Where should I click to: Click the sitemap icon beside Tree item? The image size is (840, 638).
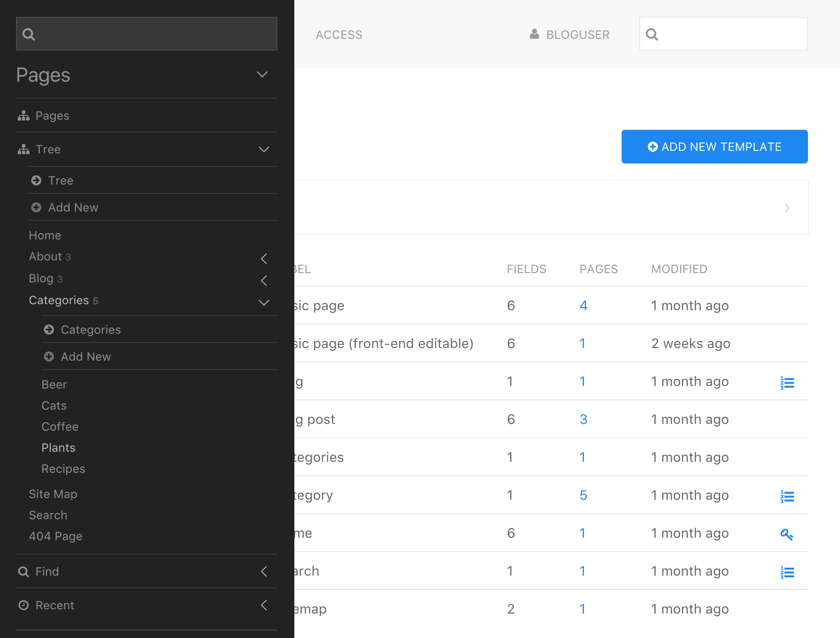click(x=24, y=149)
